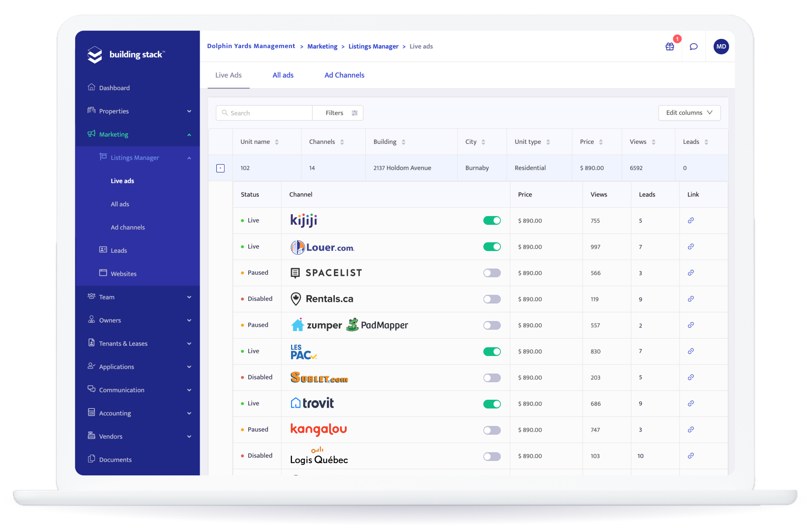Disable the Logis Québec toggle switch
The width and height of the screenshot is (812, 527).
(492, 457)
